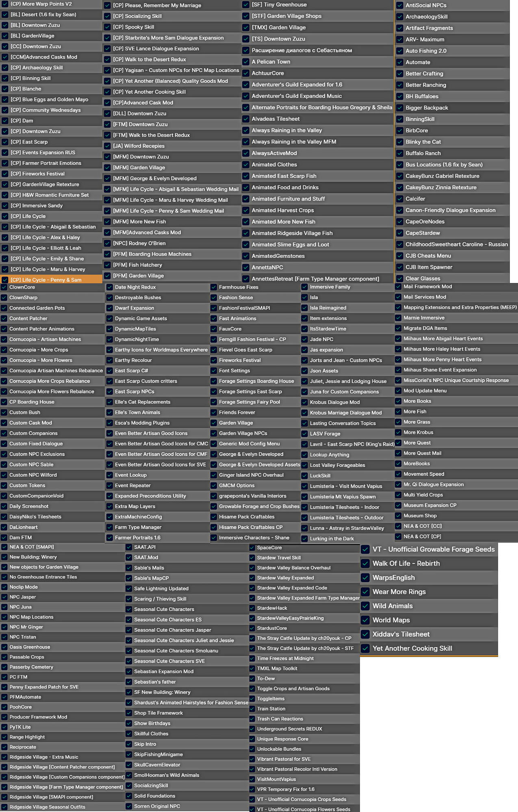Toggle checkbox for Automate
518x812 pixels.
(400, 62)
